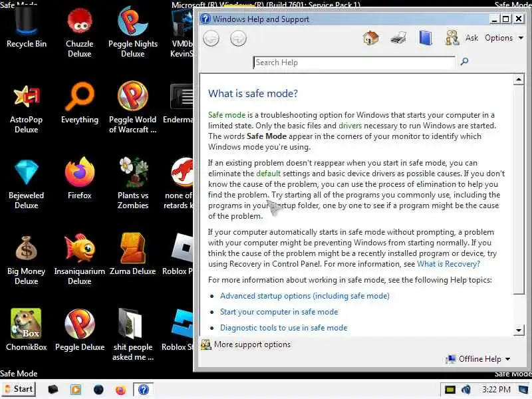Browse Help contents with blue book icon
This screenshot has height=399, width=532.
pyautogui.click(x=426, y=38)
